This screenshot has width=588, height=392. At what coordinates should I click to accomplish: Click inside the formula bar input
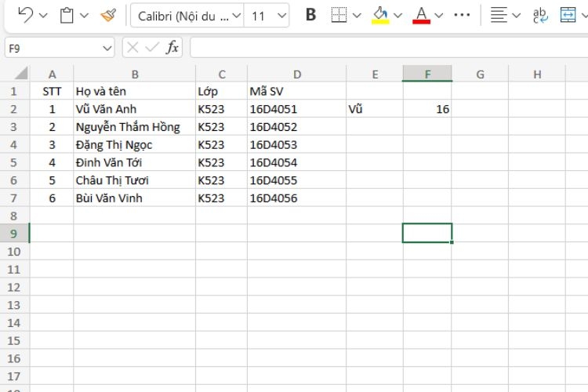click(389, 48)
